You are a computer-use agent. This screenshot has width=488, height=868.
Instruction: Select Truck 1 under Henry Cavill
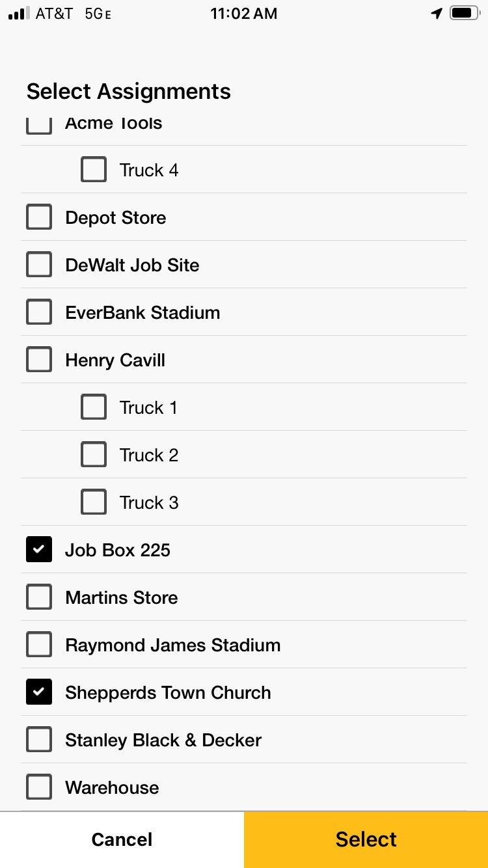coord(94,407)
